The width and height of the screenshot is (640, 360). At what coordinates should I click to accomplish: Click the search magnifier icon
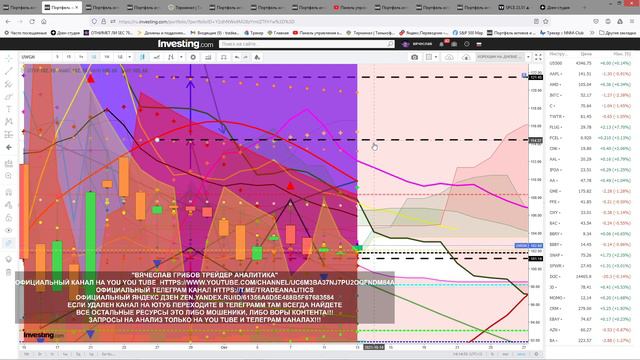pyautogui.click(x=390, y=44)
